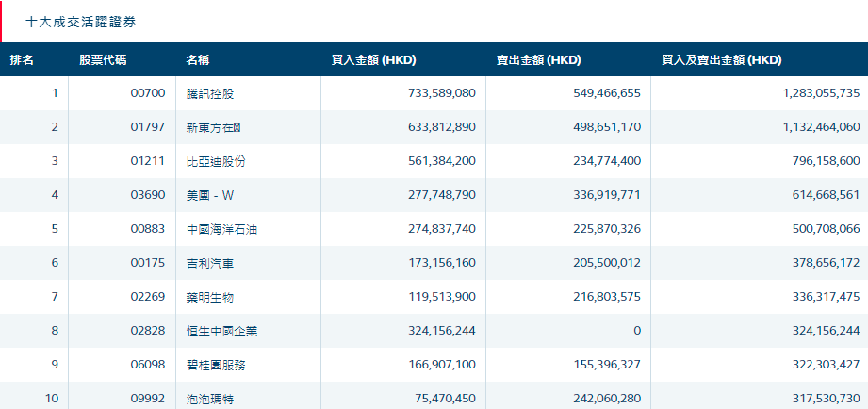
Task: Select stock code 00700
Action: (148, 93)
